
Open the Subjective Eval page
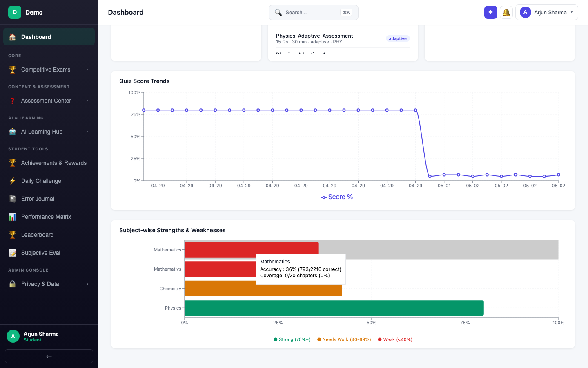pyautogui.click(x=49, y=253)
